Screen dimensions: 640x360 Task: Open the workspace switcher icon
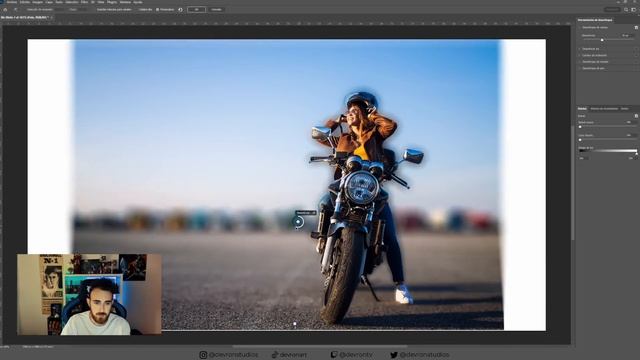[x=634, y=9]
